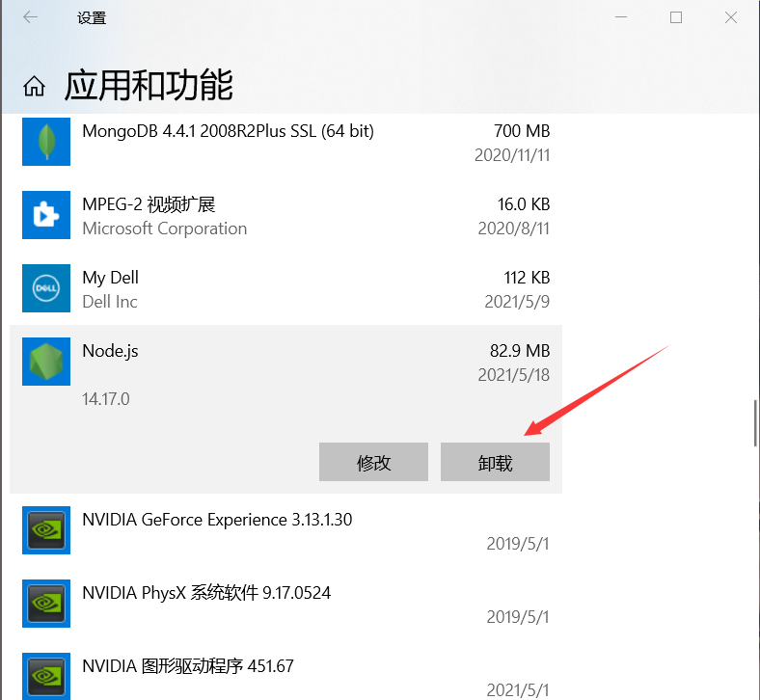Click the 2021/5/9 install date
Viewport: 760px width, 700px height.
517,302
